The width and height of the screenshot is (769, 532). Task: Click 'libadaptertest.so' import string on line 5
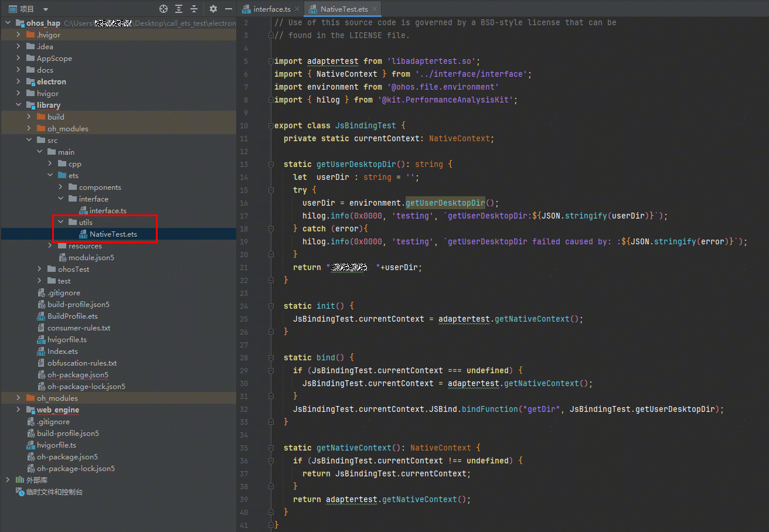pyautogui.click(x=434, y=62)
